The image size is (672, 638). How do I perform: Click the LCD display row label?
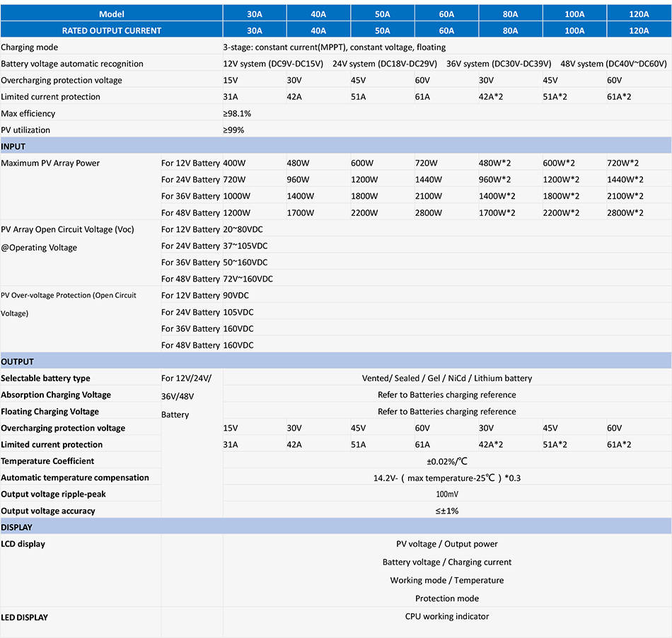pyautogui.click(x=23, y=544)
